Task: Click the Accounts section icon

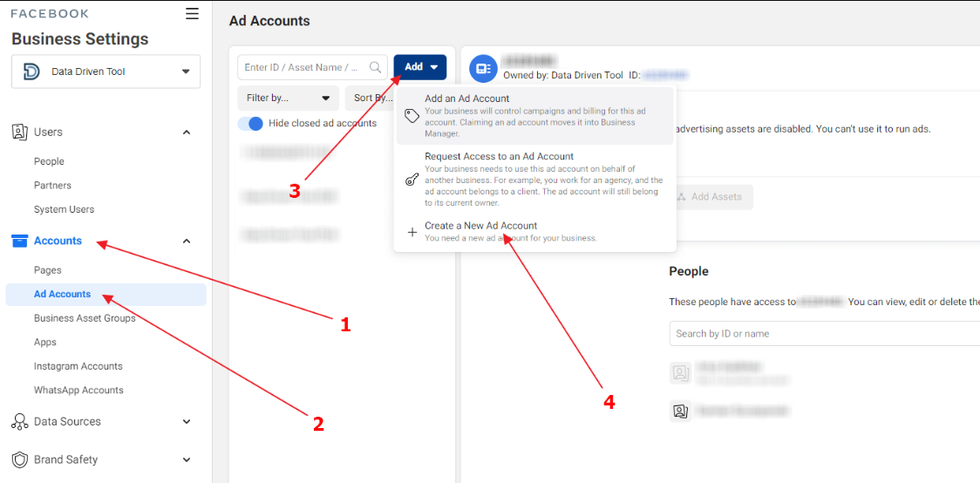Action: (x=20, y=241)
